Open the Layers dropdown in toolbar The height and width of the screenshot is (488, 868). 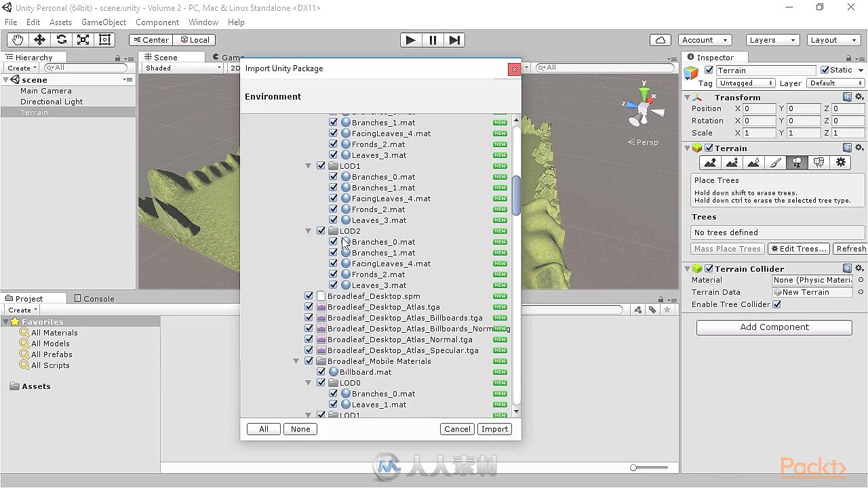[772, 40]
